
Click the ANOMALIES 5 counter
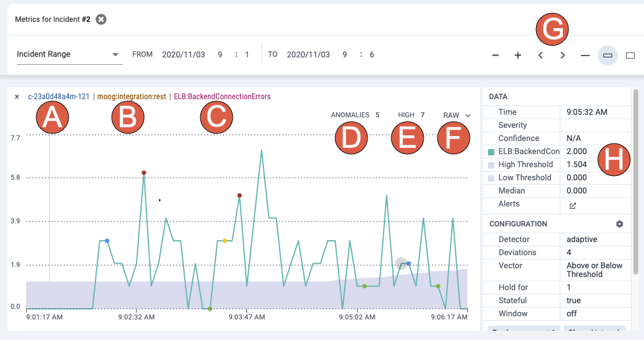coord(354,115)
